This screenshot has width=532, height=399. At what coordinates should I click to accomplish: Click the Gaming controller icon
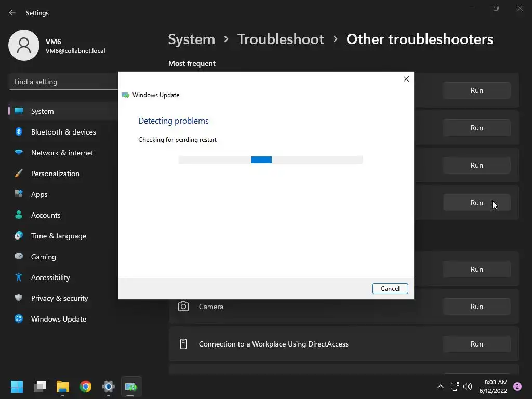click(x=19, y=256)
